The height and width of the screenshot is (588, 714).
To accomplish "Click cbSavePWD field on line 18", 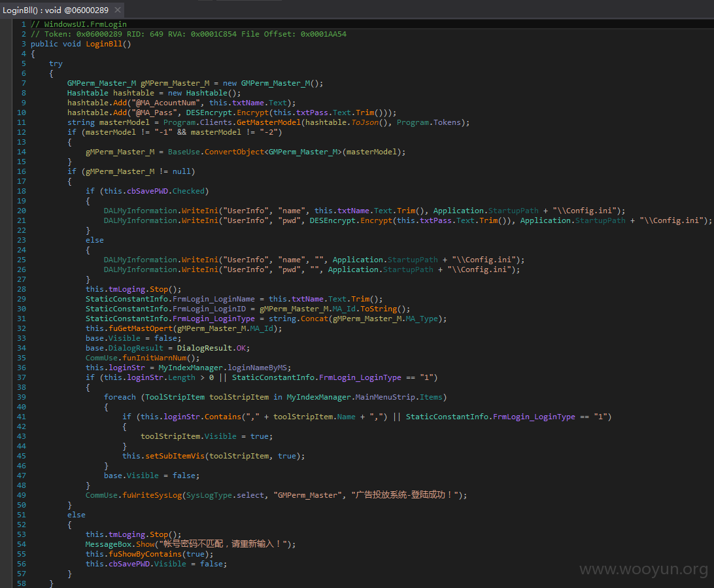I will pos(147,191).
